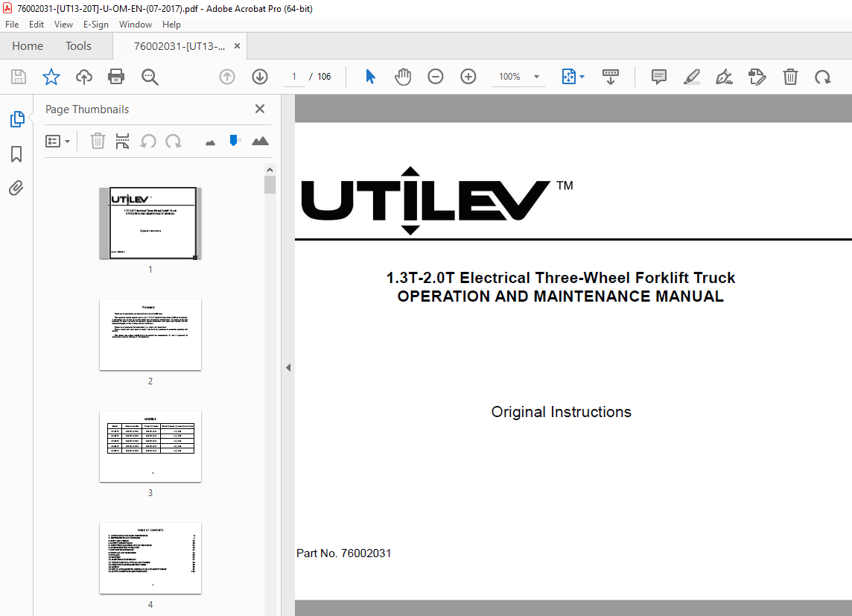Click the Fit page icon
The height and width of the screenshot is (616, 852).
568,77
